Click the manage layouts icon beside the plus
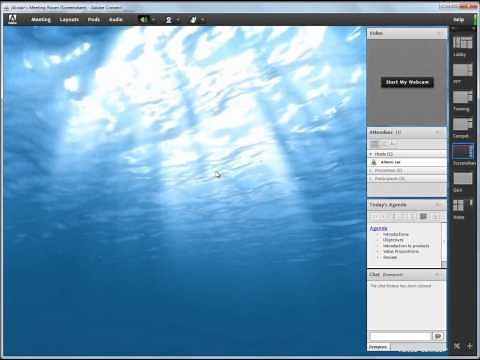Viewport: 480px width, 360px height. click(x=457, y=346)
